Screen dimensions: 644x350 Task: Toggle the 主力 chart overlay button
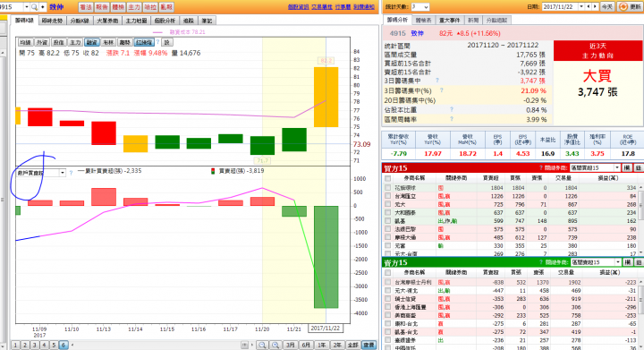pyautogui.click(x=75, y=42)
